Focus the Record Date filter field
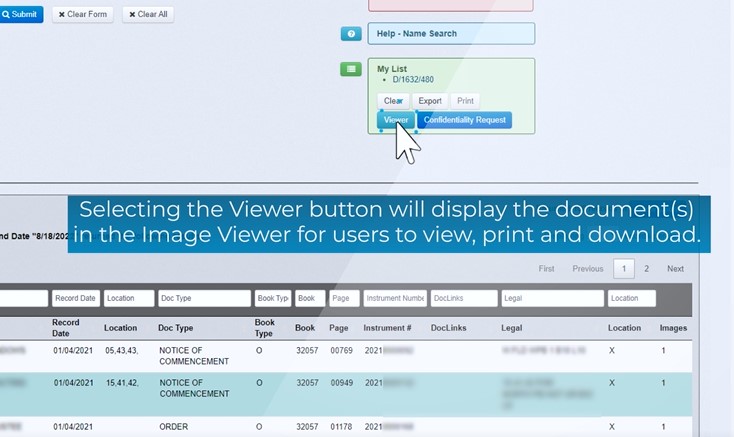The height and width of the screenshot is (437, 734). (x=76, y=299)
